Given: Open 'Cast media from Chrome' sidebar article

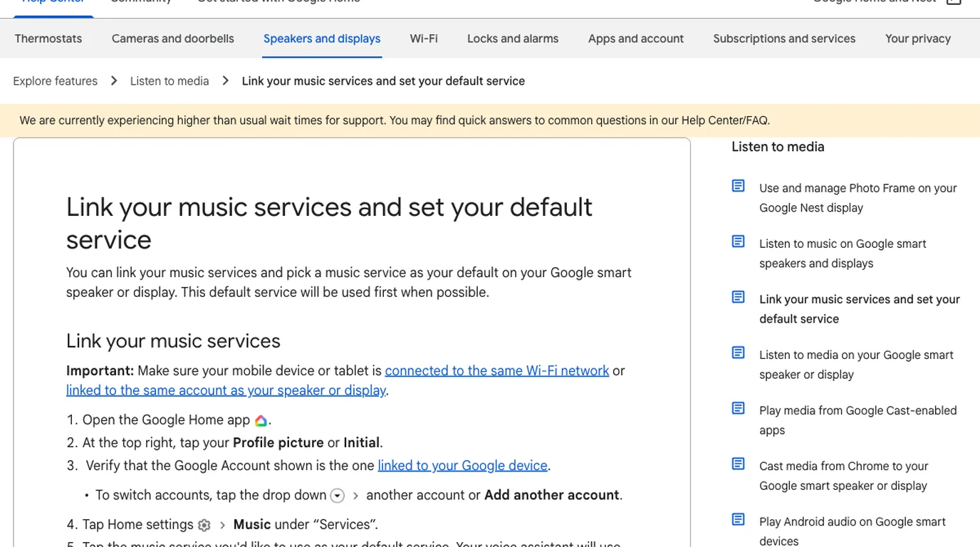Looking at the screenshot, I should click(x=844, y=476).
